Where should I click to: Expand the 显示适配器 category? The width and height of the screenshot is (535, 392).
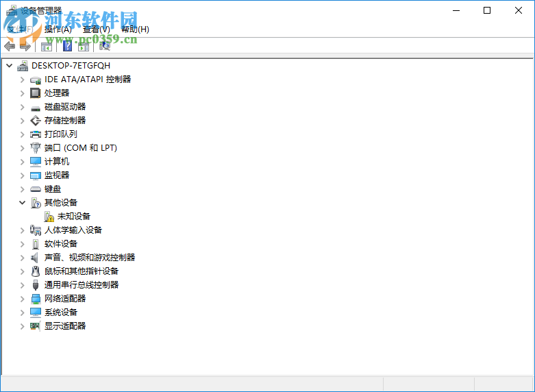pyautogui.click(x=23, y=326)
